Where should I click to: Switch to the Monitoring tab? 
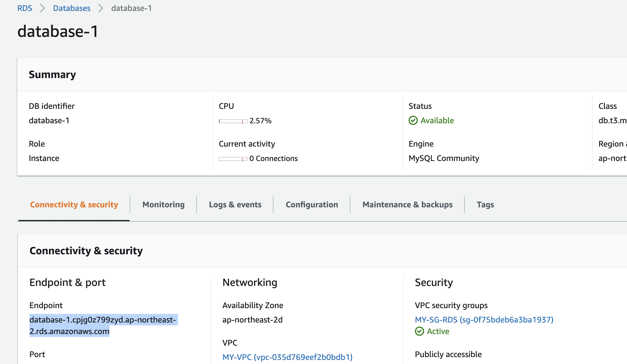pos(163,204)
